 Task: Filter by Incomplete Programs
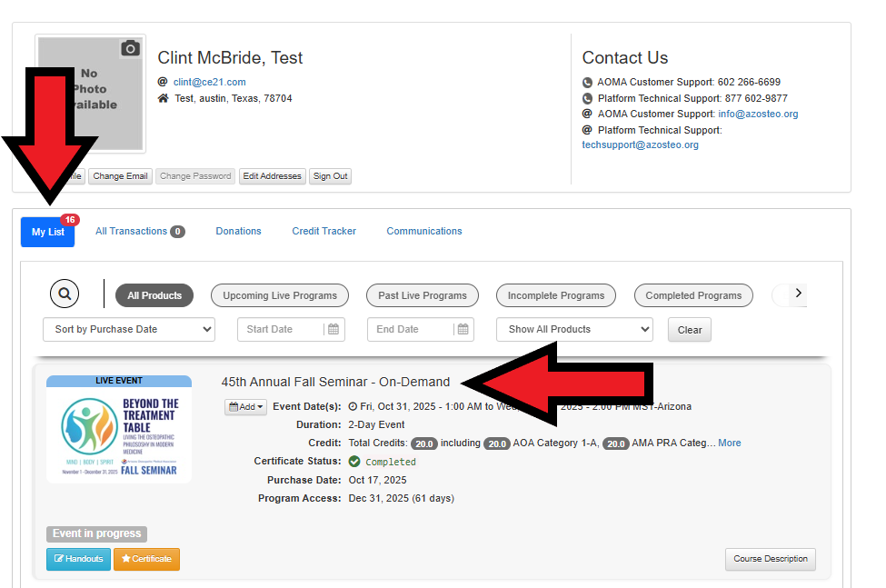(555, 295)
